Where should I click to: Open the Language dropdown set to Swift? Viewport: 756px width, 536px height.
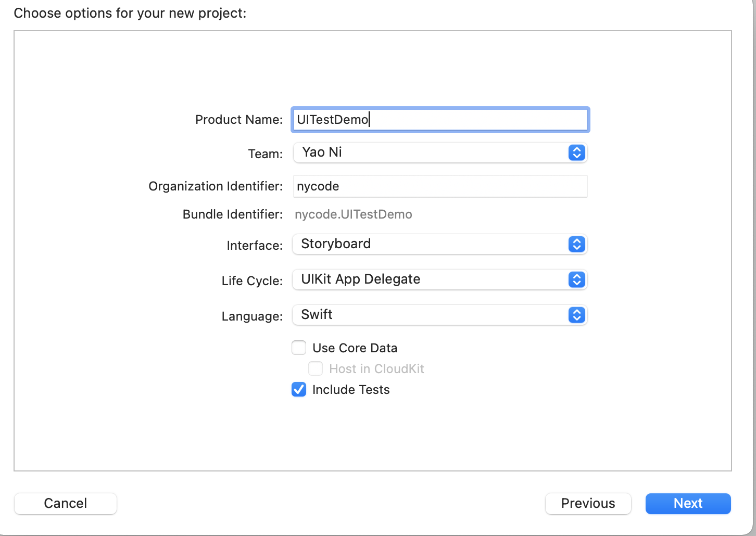[440, 315]
